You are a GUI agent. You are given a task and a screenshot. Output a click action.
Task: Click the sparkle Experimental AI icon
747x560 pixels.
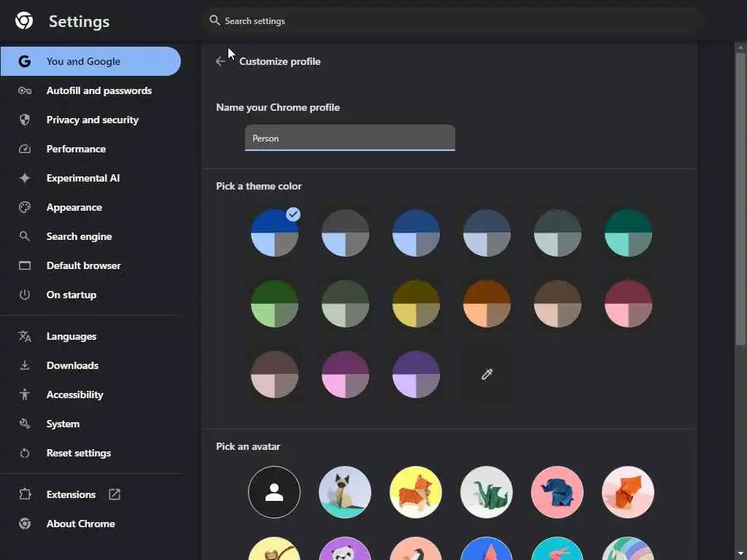(x=25, y=178)
